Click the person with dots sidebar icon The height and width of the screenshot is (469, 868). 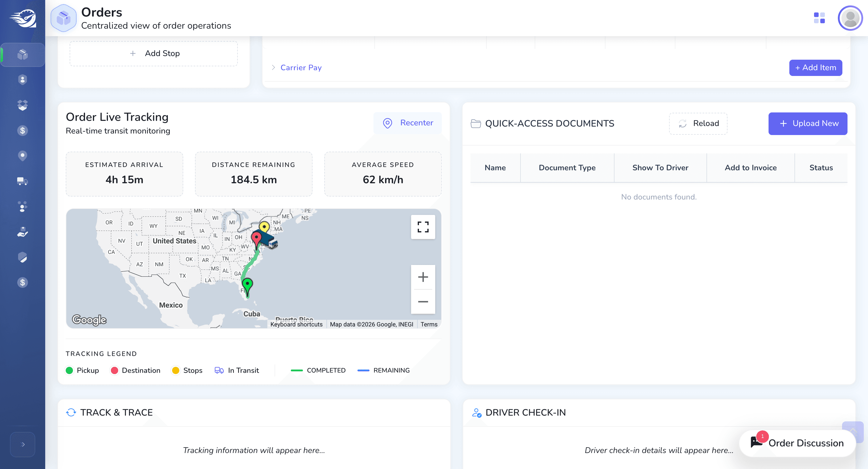click(x=23, y=206)
